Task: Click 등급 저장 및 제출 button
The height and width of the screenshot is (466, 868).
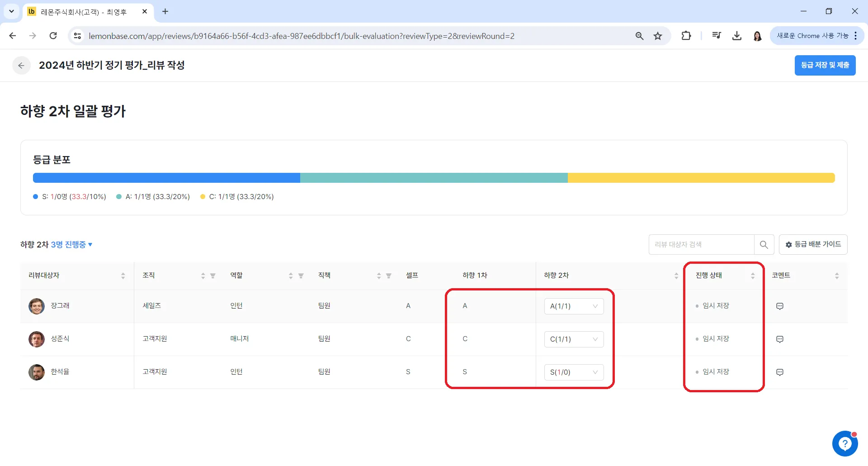Action: point(825,65)
